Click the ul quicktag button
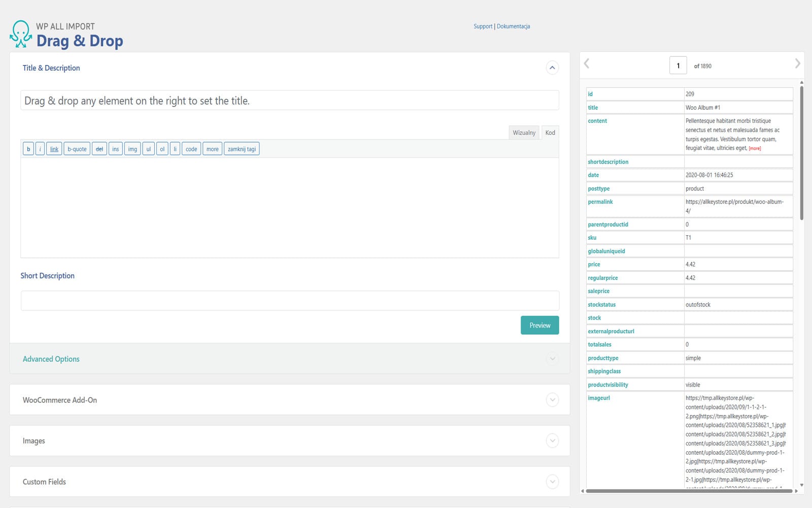The image size is (812, 508). (x=149, y=149)
